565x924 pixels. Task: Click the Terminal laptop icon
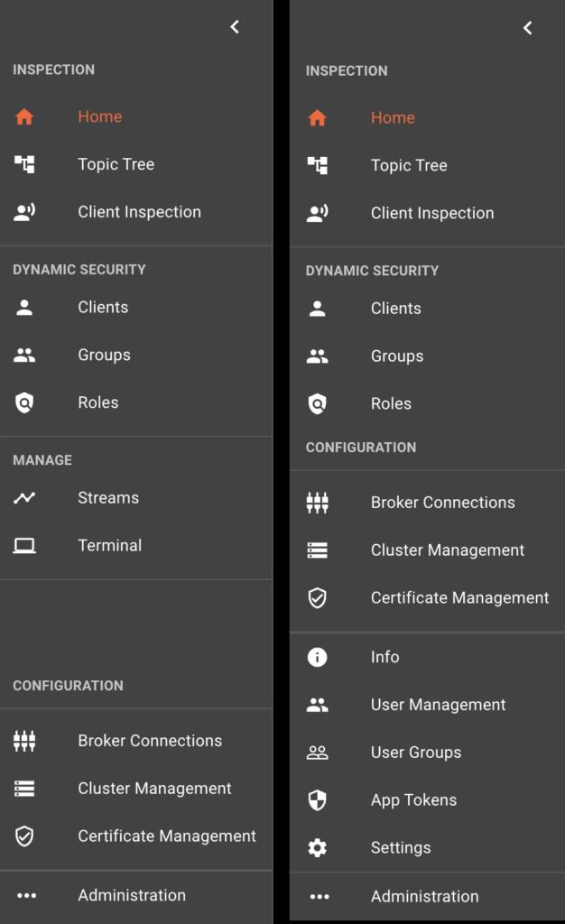pyautogui.click(x=24, y=546)
